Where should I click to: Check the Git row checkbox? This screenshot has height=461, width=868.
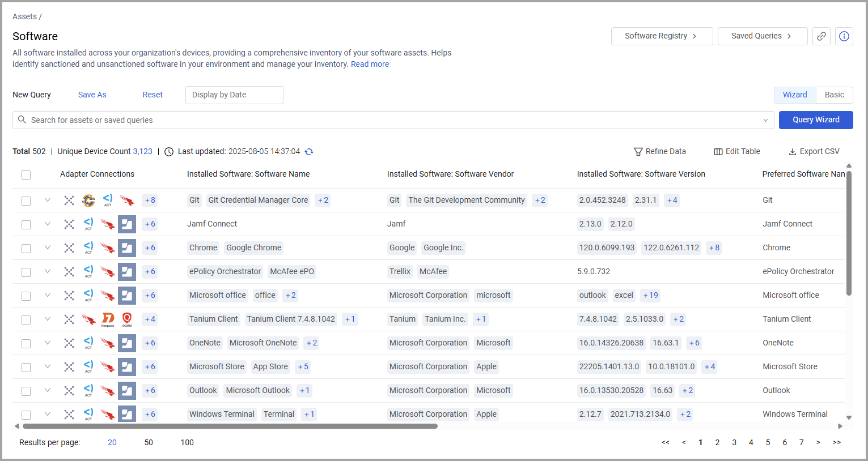tap(26, 201)
